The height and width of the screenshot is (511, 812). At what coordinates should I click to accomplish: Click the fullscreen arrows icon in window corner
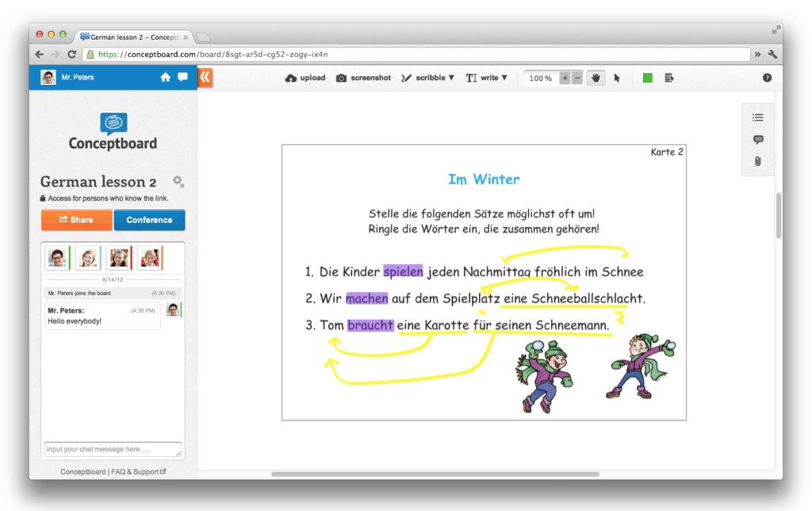[776, 29]
